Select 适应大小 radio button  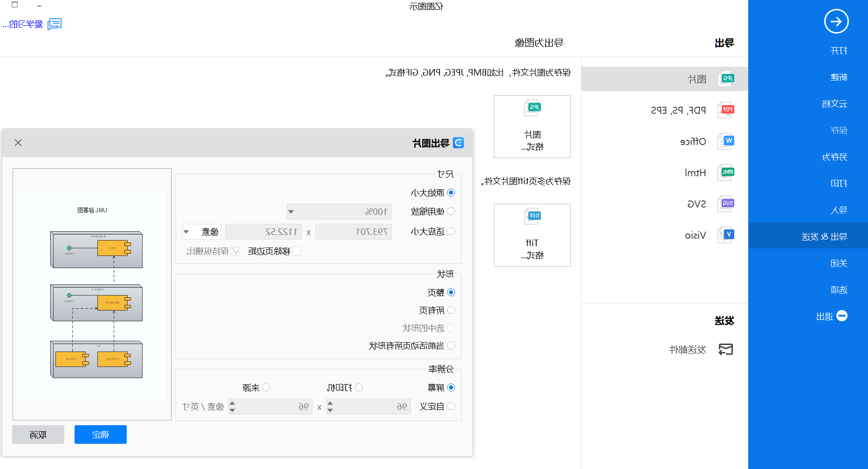[451, 231]
